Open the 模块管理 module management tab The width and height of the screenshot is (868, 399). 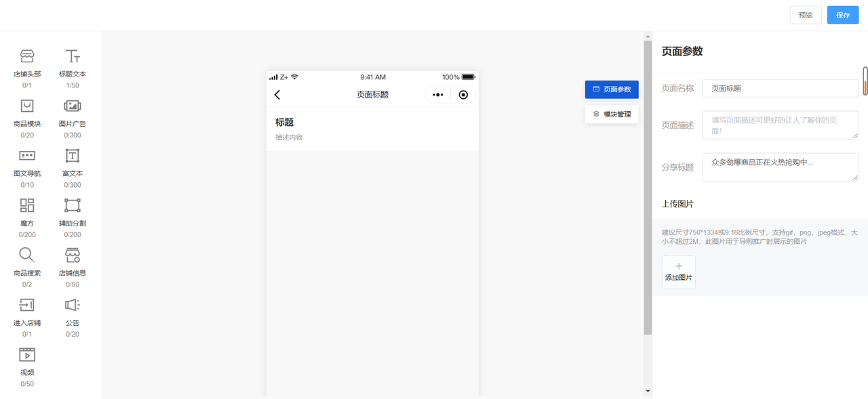(x=612, y=114)
